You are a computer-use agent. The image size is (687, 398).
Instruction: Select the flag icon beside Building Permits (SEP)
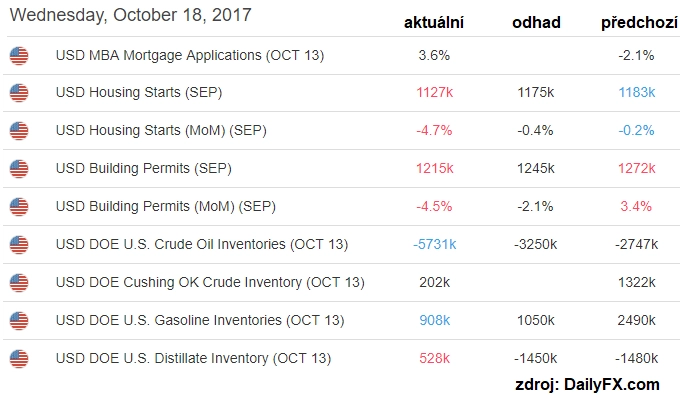19,169
